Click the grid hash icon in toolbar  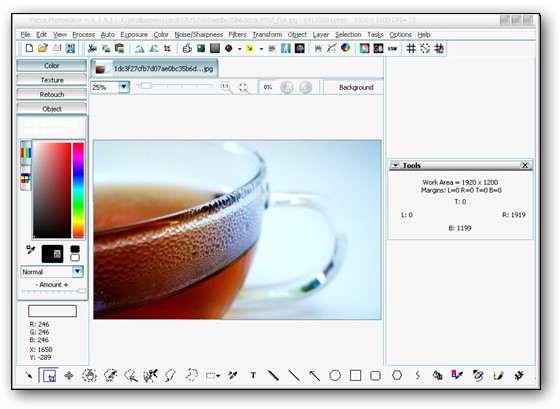(411, 48)
